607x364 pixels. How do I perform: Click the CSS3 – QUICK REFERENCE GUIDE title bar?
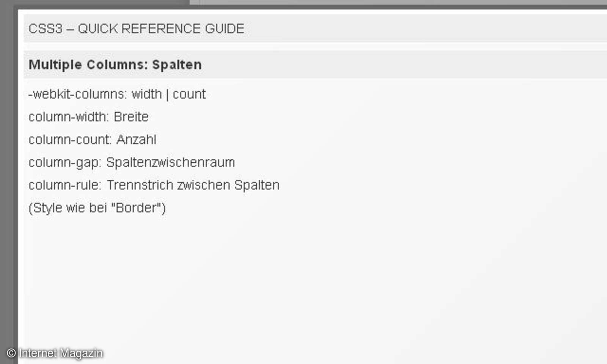(315, 28)
